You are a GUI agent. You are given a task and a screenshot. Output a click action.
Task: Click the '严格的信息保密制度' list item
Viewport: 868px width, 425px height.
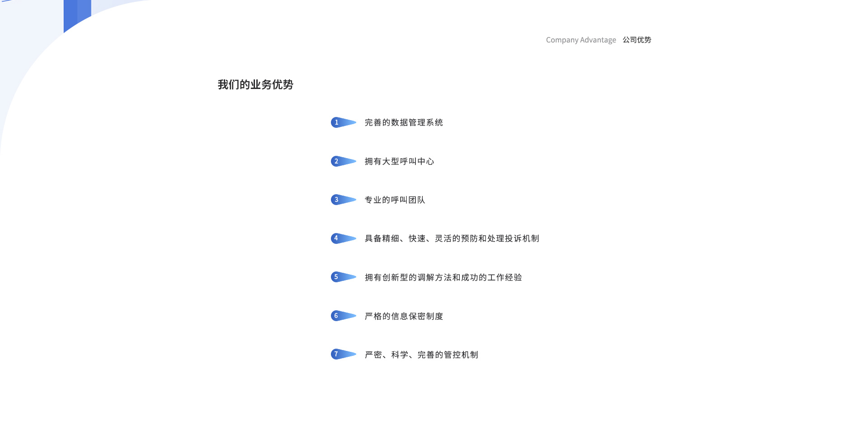(403, 316)
